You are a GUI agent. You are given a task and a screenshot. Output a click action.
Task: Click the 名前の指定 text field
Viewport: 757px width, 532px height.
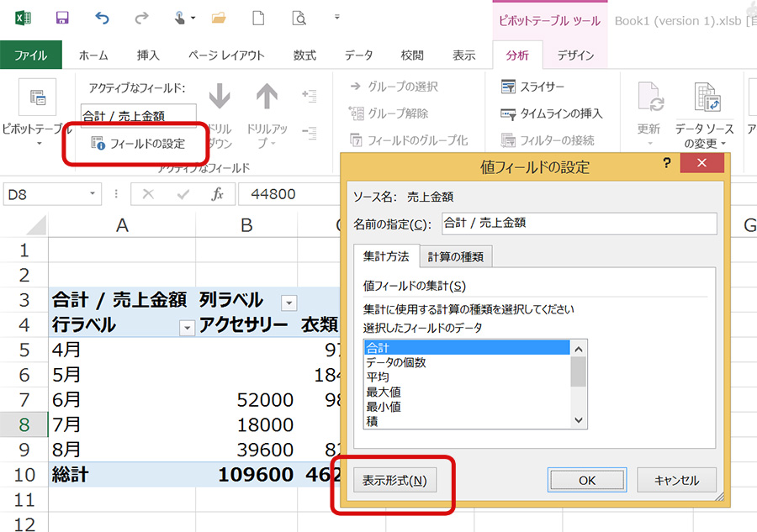579,224
